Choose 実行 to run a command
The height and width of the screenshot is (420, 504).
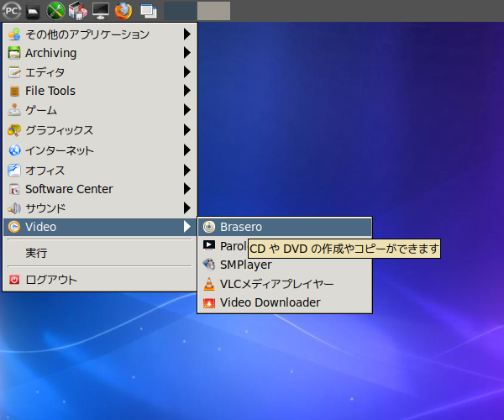tap(100, 253)
